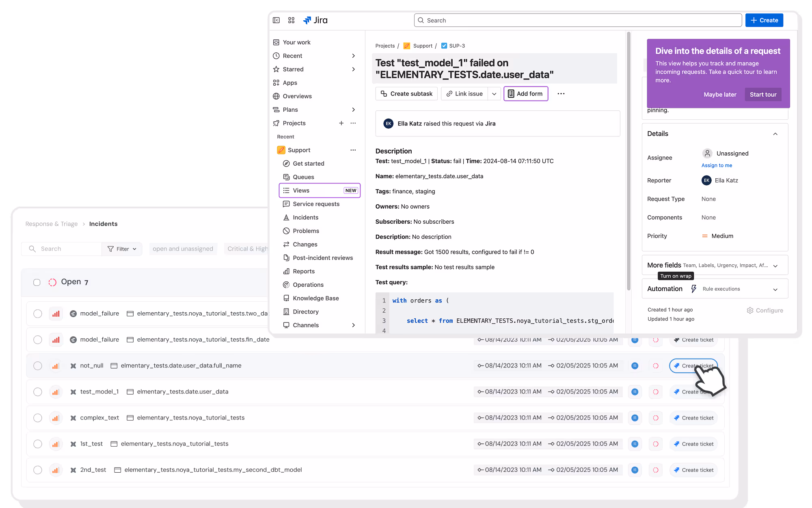
Task: Open the Queues sidebar item
Action: pos(303,177)
